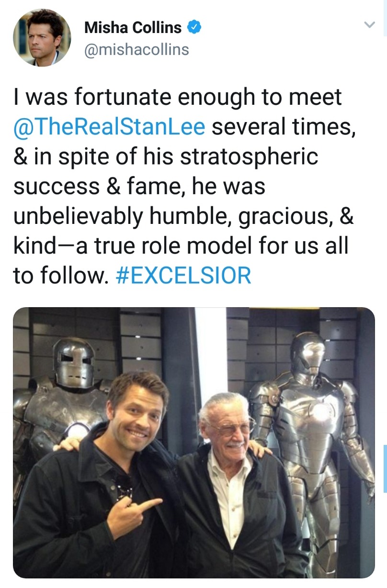This screenshot has width=387, height=588.
Task: Open the #EXCELSIOR hashtag
Action: coord(183,276)
